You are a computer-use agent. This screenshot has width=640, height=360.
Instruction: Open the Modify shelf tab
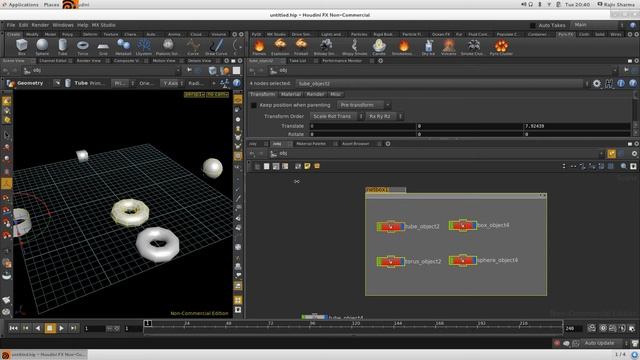click(32, 34)
